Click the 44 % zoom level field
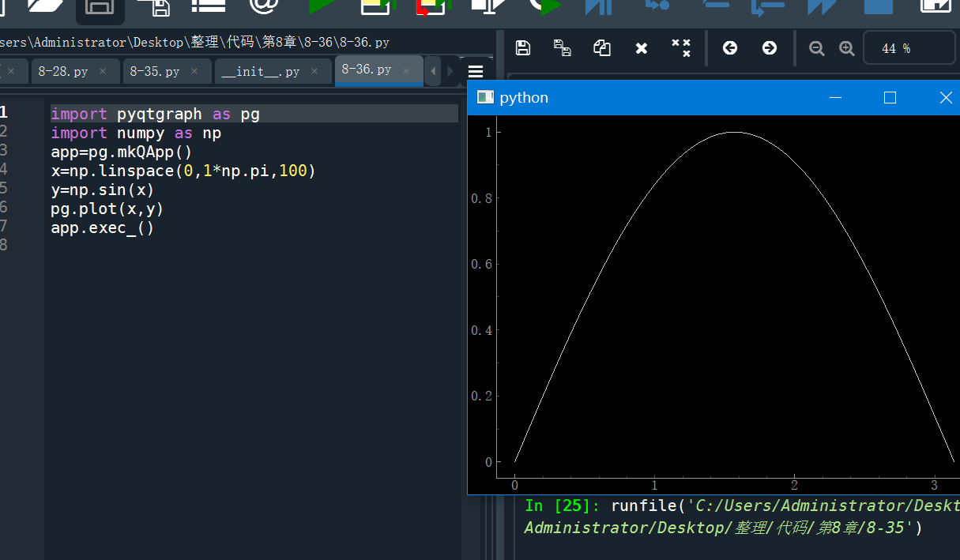960x560 pixels. (909, 48)
